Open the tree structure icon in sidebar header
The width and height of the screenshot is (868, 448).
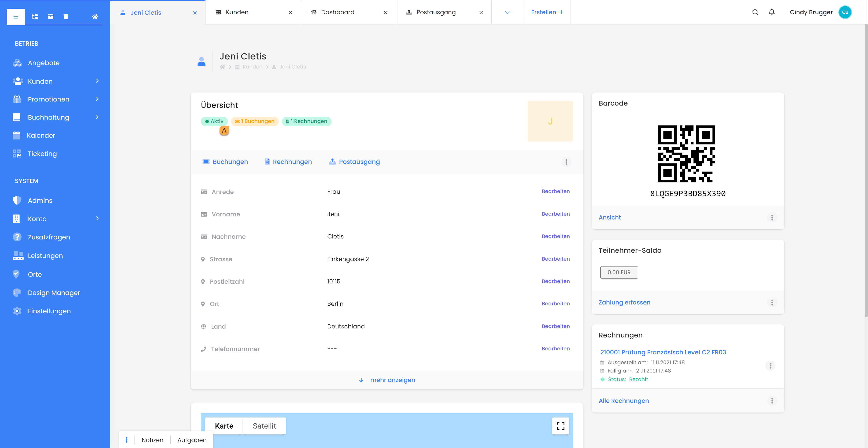[35, 17]
